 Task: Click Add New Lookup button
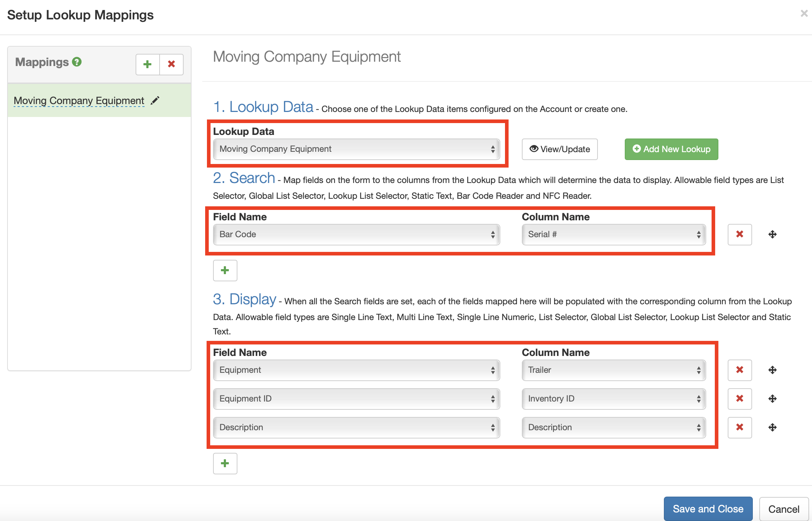coord(671,149)
